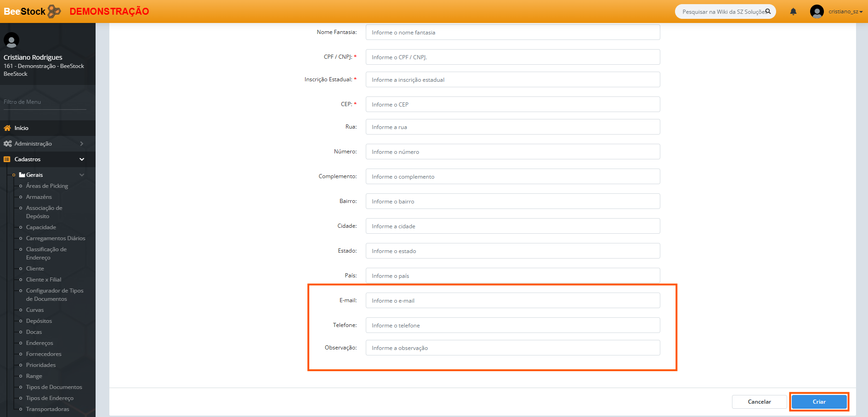Click the notification bell icon
Viewport: 868px width, 417px height.
(793, 11)
